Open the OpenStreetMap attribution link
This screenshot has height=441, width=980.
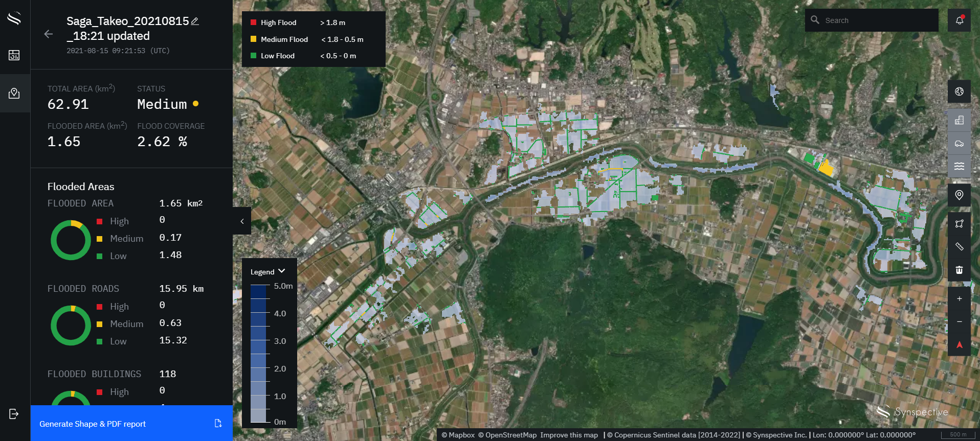(507, 435)
